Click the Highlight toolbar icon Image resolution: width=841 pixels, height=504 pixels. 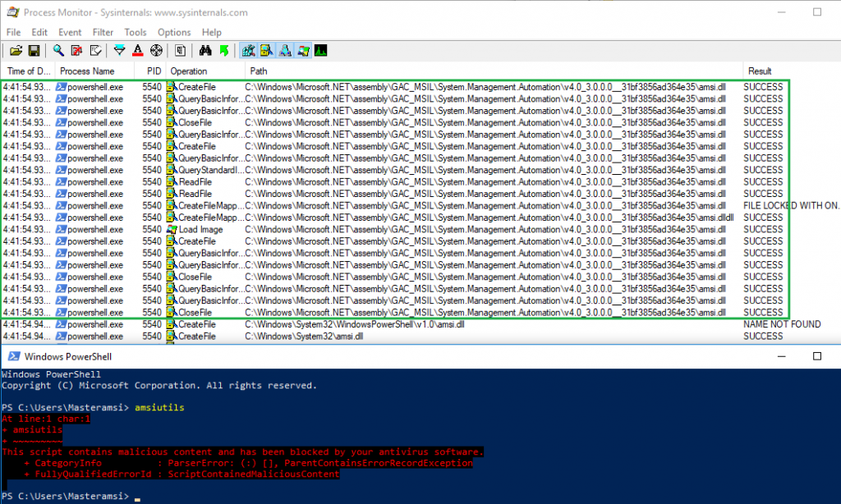coord(137,51)
